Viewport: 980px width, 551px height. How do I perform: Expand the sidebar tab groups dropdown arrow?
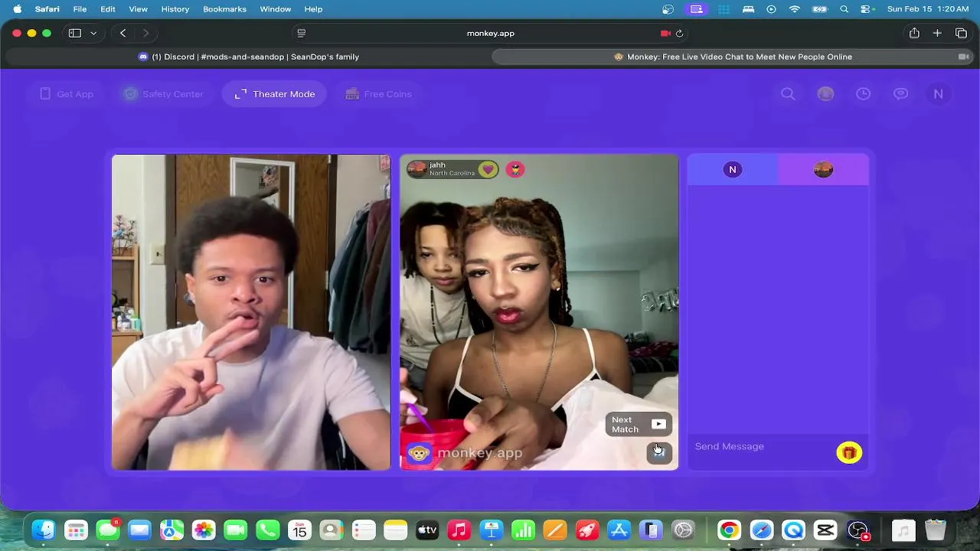(93, 34)
